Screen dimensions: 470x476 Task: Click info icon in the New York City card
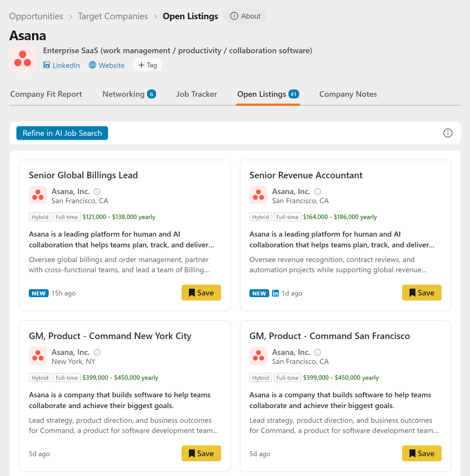[x=97, y=352]
